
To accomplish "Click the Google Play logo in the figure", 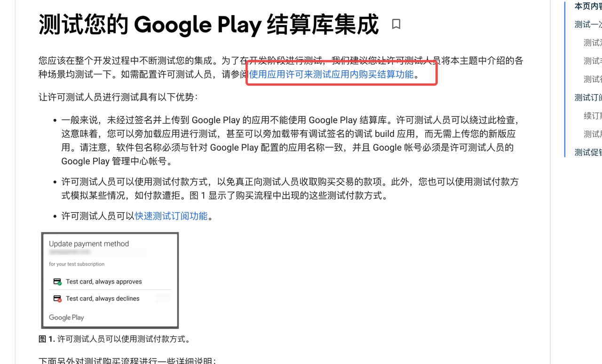I will click(66, 318).
